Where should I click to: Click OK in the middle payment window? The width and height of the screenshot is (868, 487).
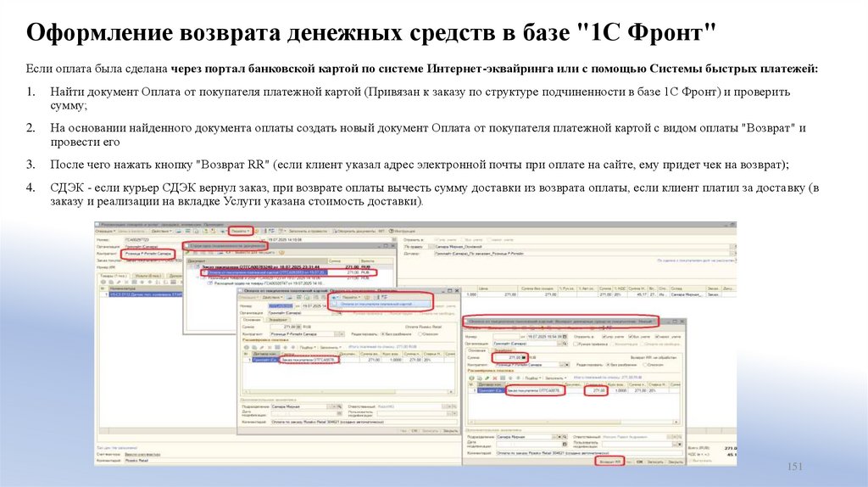[414, 430]
